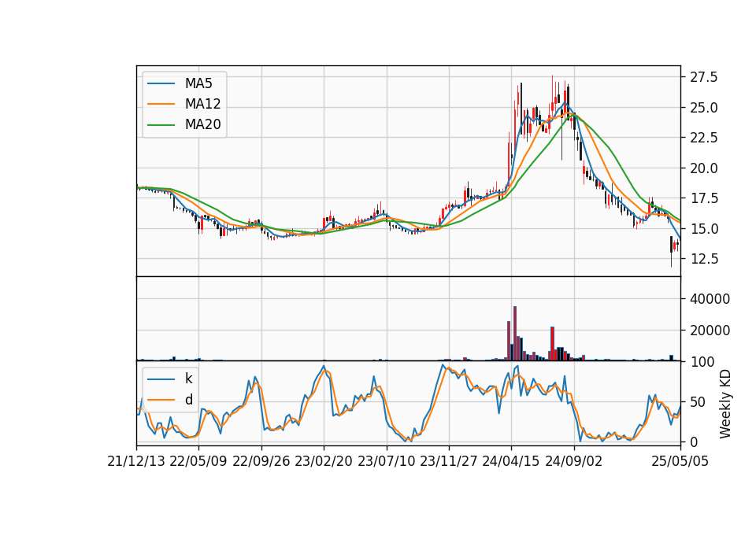Click the blue k legend line sample

(161, 379)
